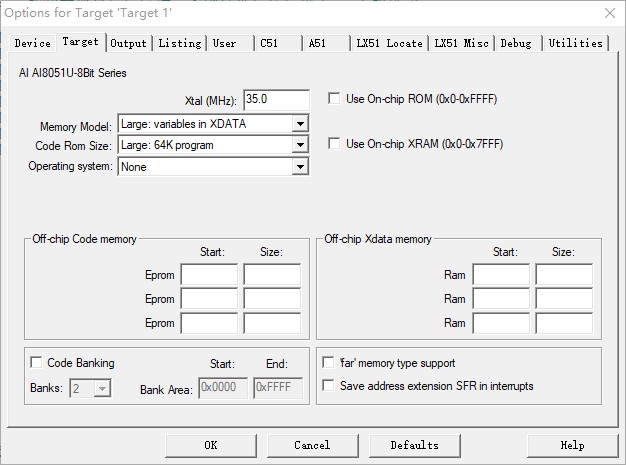This screenshot has height=465, width=626.
Task: Close the Options for Target dialog
Action: [x=609, y=13]
